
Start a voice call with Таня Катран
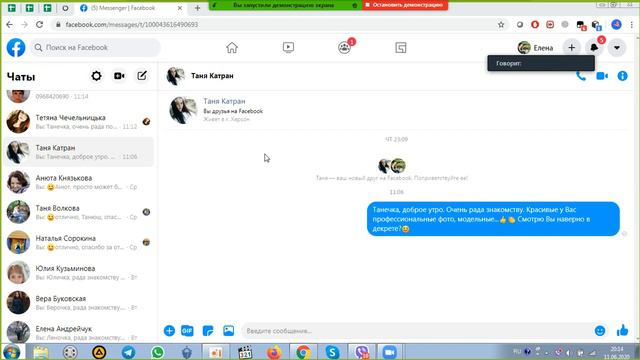tap(581, 76)
